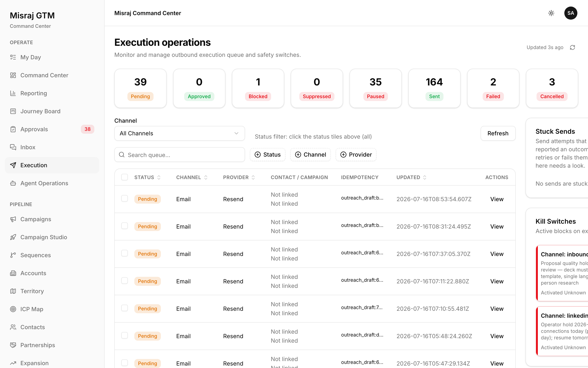This screenshot has width=588, height=368.
Task: Click the Inbox chat bubbles icon
Action: [x=13, y=147]
